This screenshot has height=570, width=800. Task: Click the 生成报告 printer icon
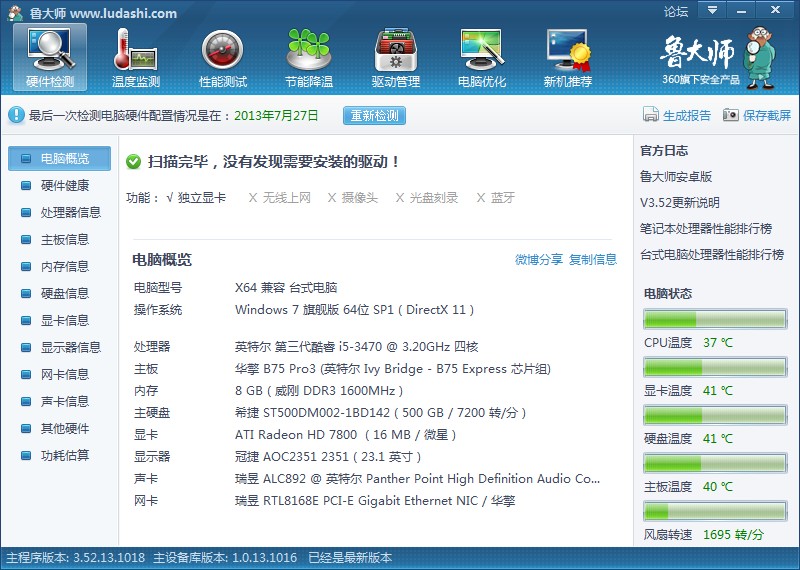click(x=651, y=115)
